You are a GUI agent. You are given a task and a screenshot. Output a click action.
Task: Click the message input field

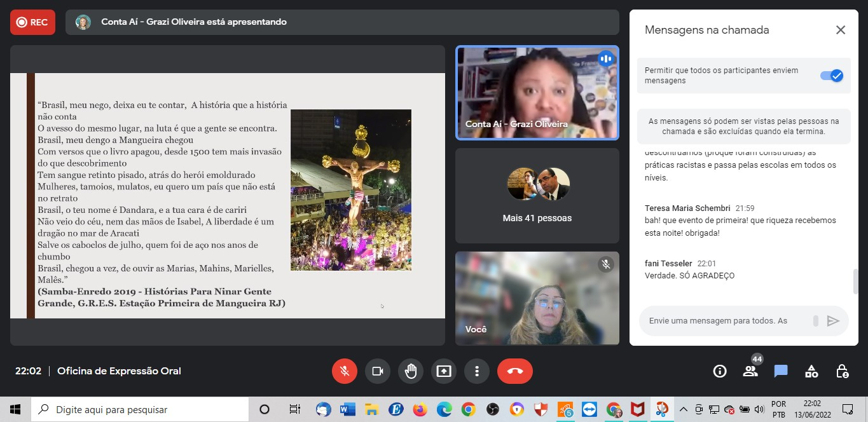[725, 321]
